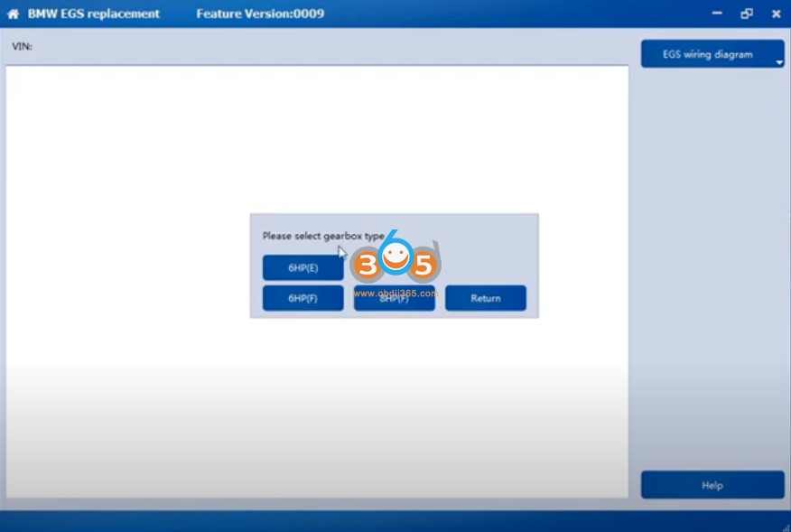Click the Feature Version:0009 text
Viewport: 791px width, 532px height.
pos(260,14)
